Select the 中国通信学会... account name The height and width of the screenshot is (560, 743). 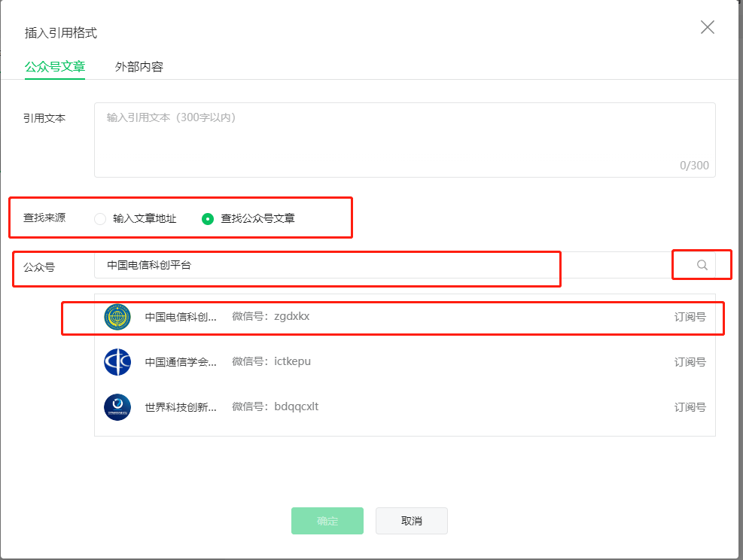point(181,362)
